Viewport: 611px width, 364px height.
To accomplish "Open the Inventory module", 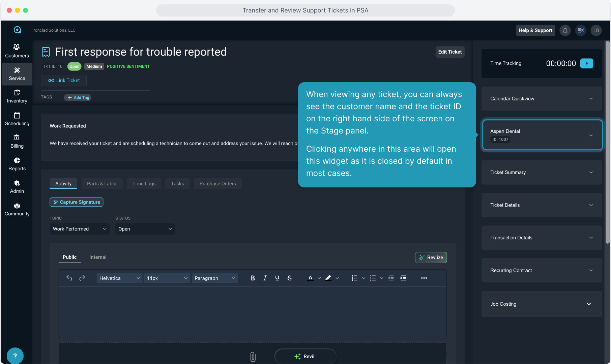I will coord(17,96).
